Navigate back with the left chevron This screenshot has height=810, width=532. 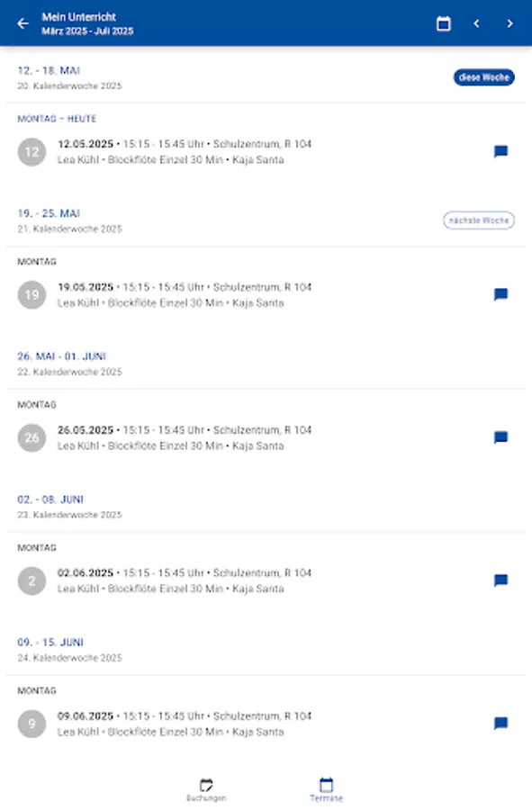click(x=476, y=23)
